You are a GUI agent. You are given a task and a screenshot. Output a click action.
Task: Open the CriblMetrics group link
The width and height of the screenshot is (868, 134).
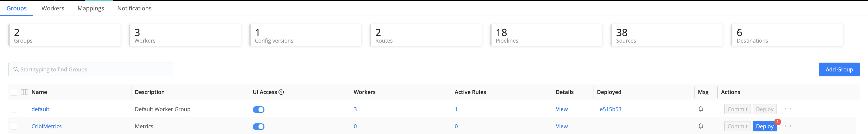click(46, 126)
